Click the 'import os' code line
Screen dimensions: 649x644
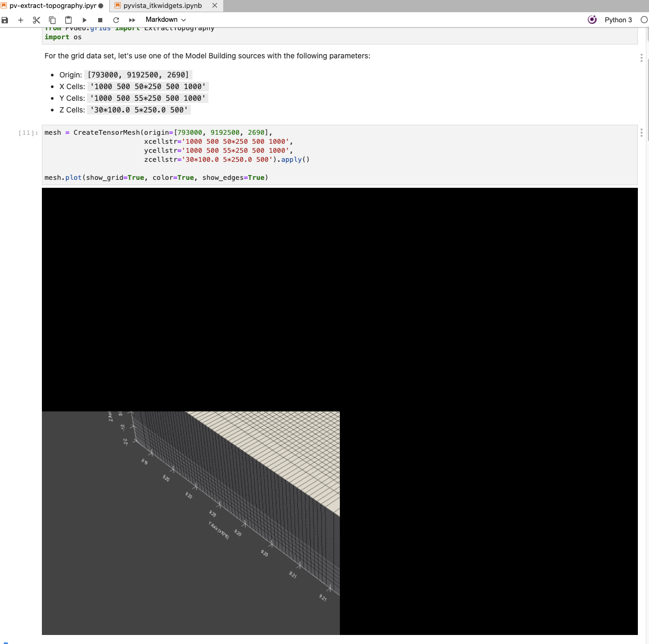(x=63, y=37)
